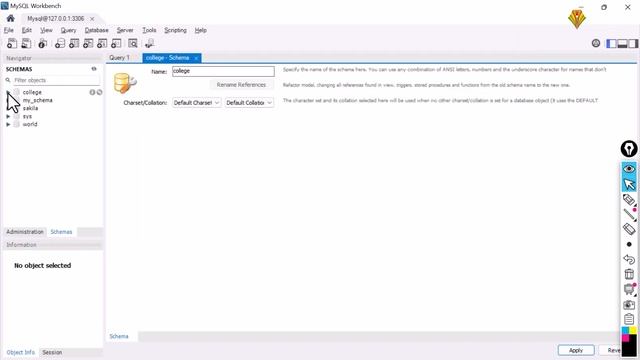
Task: Click the Apply button
Action: 576,350
